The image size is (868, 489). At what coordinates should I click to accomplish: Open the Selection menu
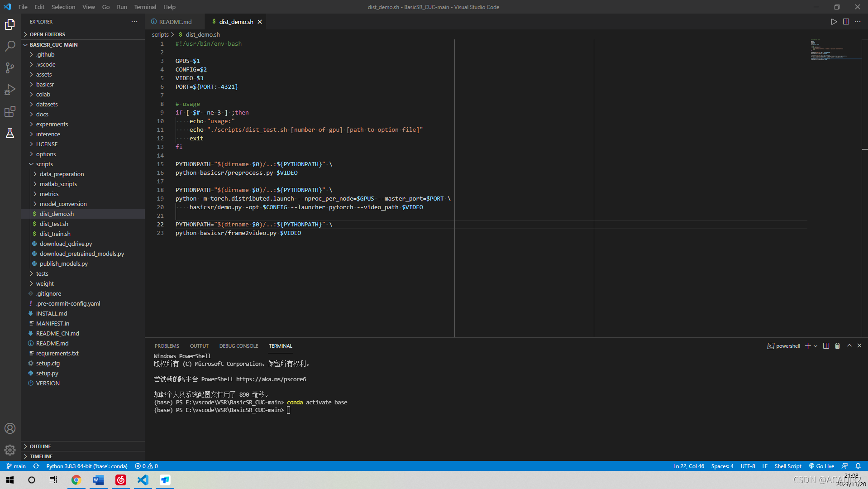coord(63,7)
